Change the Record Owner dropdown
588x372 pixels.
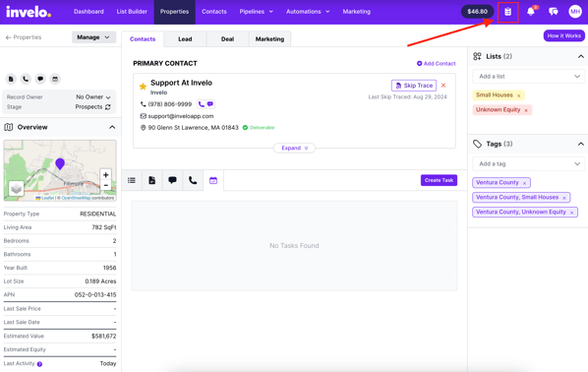(93, 96)
